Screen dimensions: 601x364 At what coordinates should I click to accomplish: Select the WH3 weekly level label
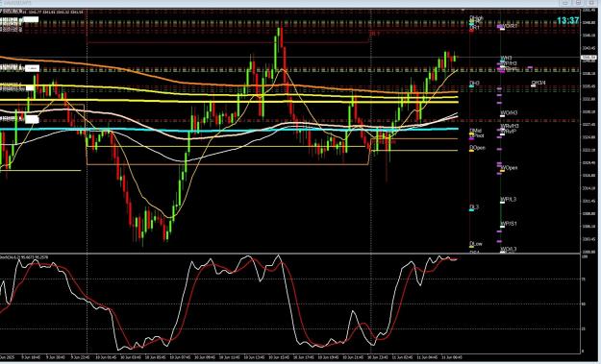[x=507, y=59]
